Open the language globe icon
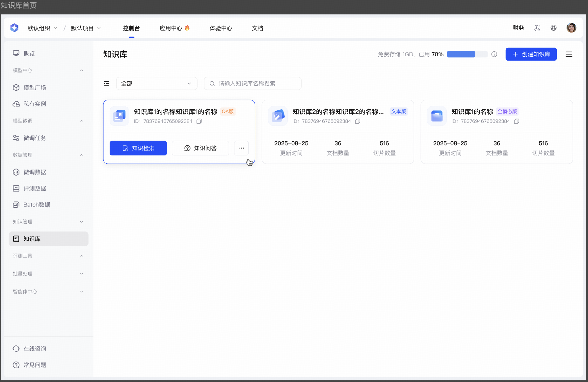The image size is (588, 382). point(553,28)
